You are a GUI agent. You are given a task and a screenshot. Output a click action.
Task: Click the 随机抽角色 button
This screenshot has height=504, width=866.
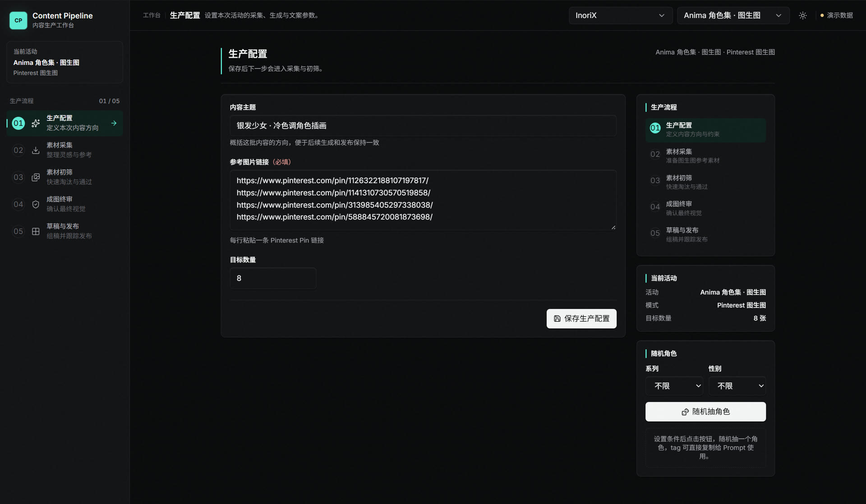[705, 412]
